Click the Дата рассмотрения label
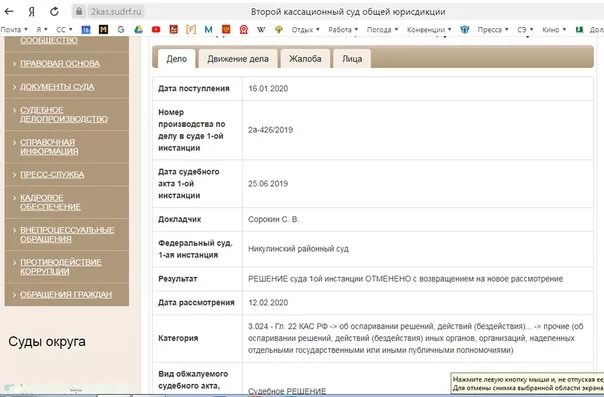604x397 pixels. (x=196, y=303)
